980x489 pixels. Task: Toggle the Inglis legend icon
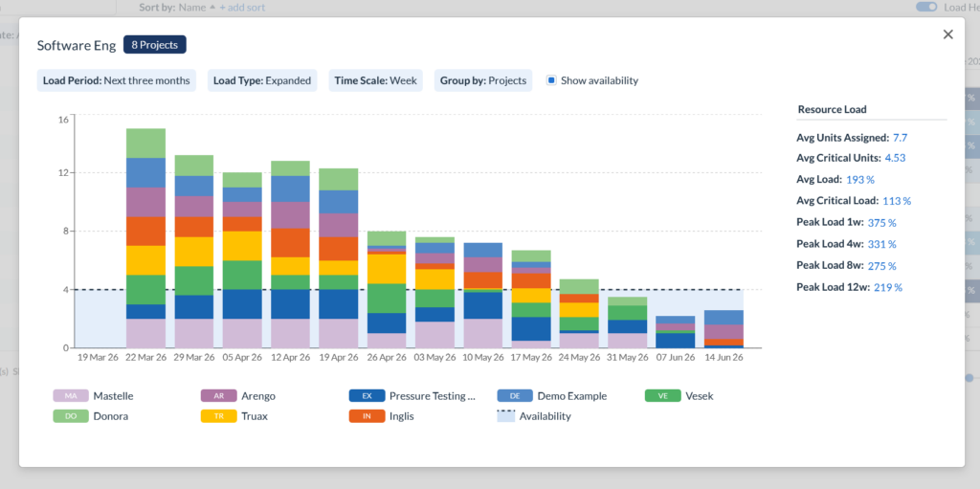point(366,416)
